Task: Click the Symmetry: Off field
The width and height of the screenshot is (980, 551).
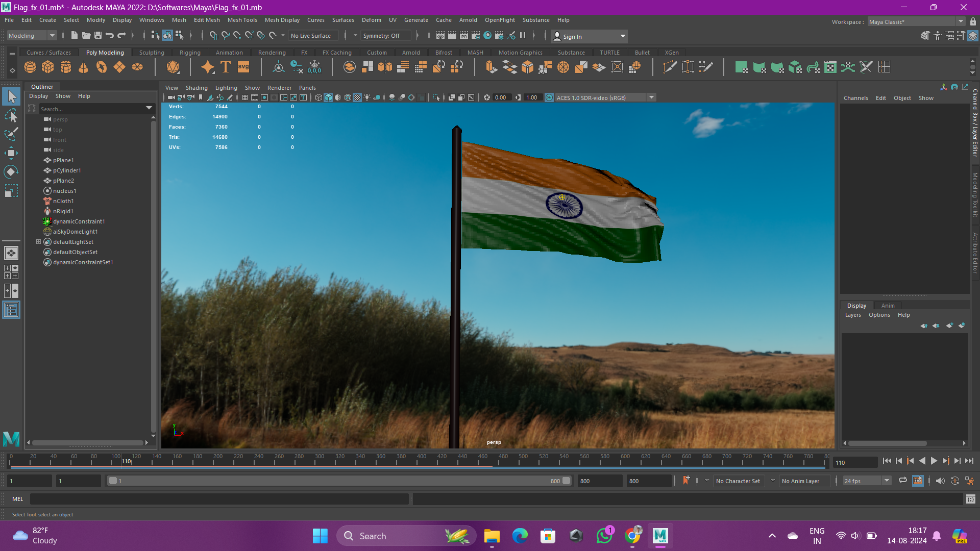Action: click(x=385, y=35)
